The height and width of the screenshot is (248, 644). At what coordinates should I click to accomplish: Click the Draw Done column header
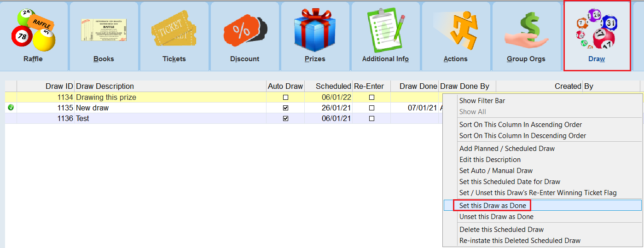coord(415,86)
